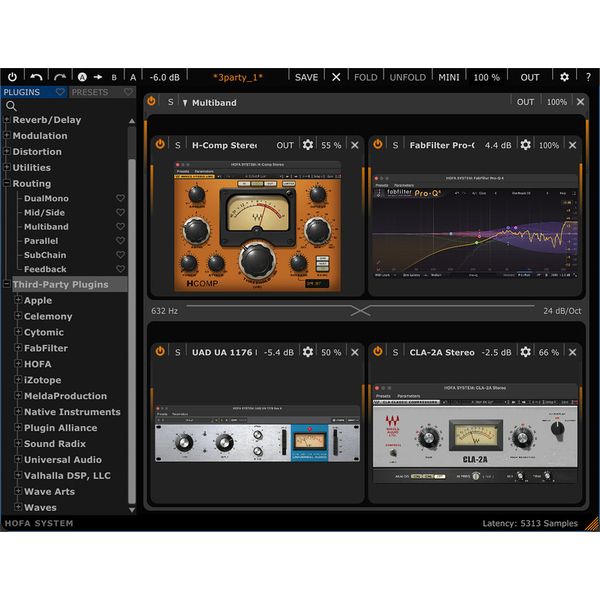600x600 pixels.
Task: Select the B state button
Action: click(114, 78)
